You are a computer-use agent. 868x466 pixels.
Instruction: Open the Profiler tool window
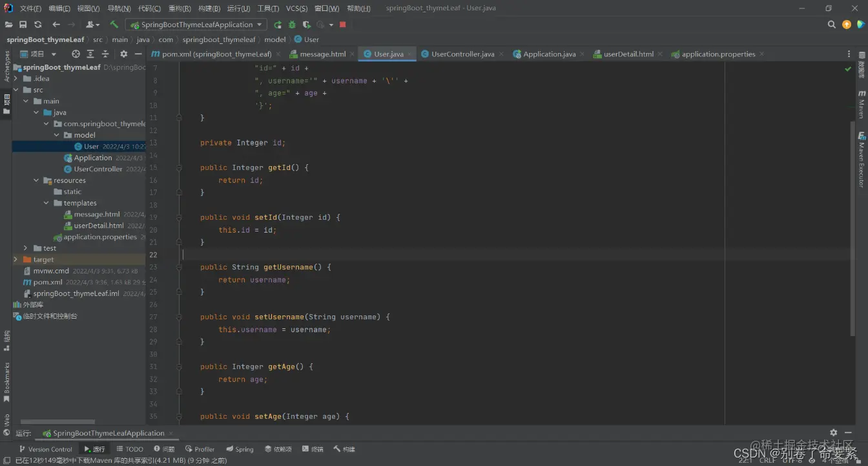200,449
